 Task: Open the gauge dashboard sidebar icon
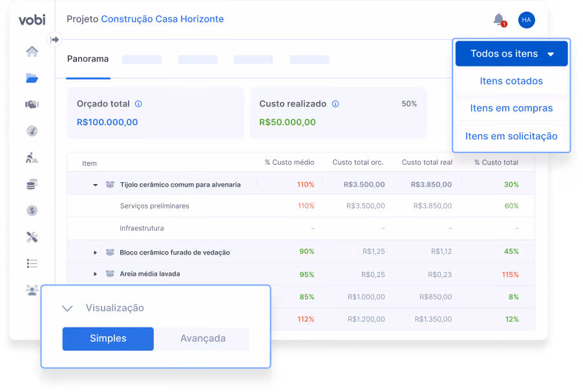coord(32,131)
